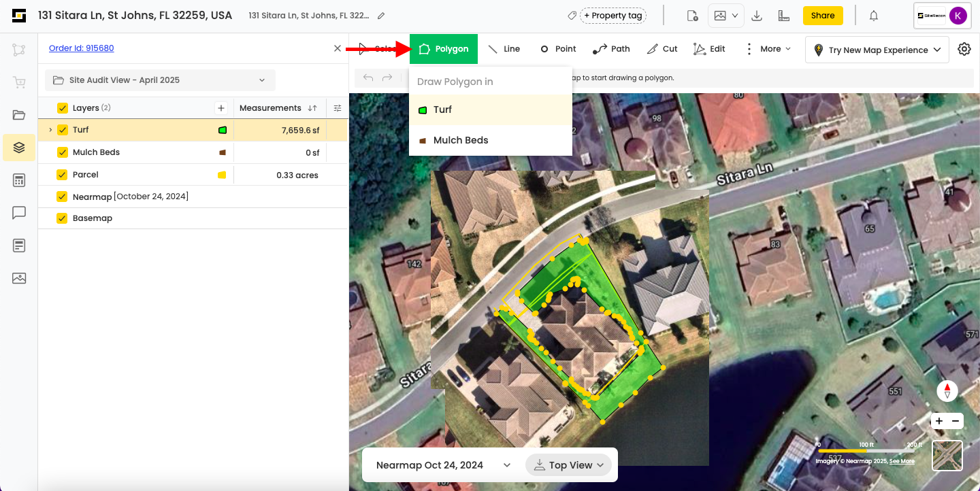Screen dimensions: 980x491
Task: Open map settings gear icon
Action: click(964, 49)
